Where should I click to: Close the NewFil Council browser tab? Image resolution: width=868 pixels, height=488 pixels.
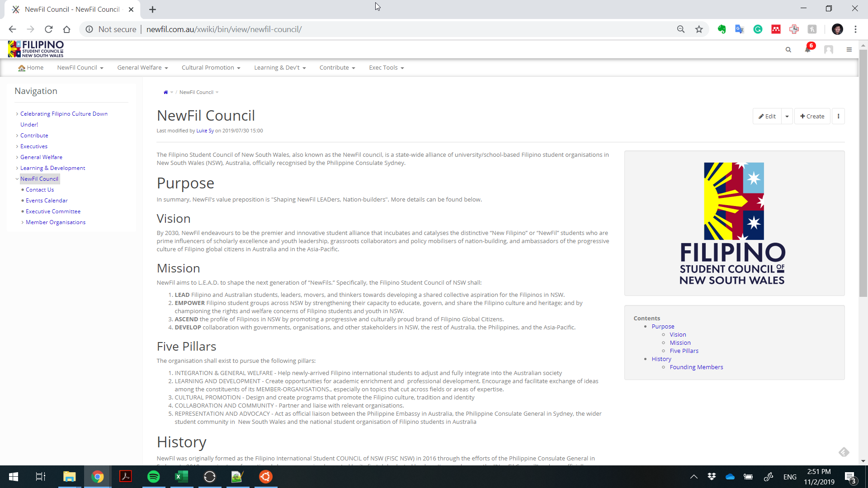[131, 9]
